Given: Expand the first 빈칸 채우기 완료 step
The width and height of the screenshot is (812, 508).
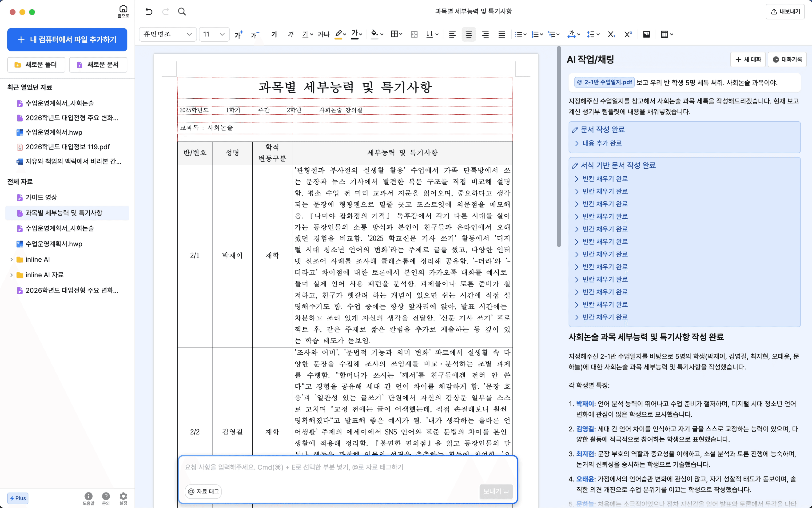Looking at the screenshot, I should click(x=601, y=179).
